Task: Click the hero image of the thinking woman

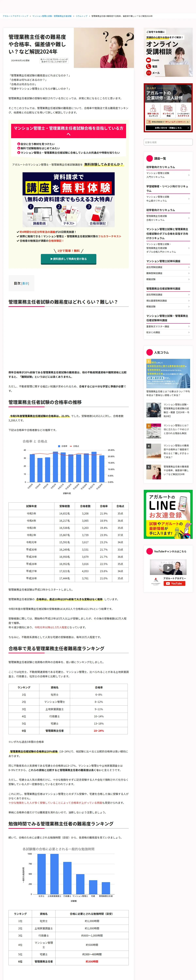Action: coord(104,48)
